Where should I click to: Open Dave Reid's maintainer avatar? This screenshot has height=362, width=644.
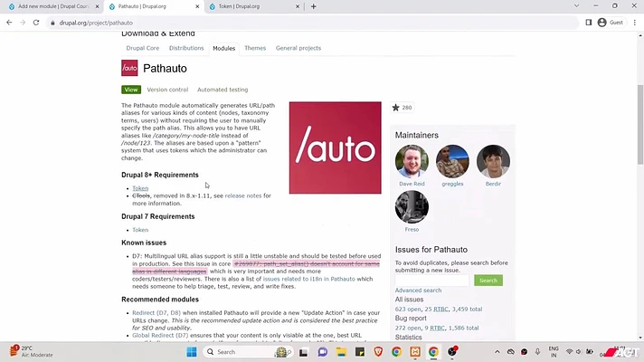tap(412, 161)
